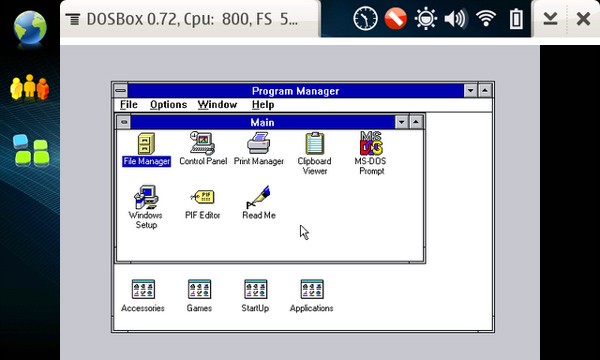Select the MS-DOS Prompt icon

click(x=371, y=143)
